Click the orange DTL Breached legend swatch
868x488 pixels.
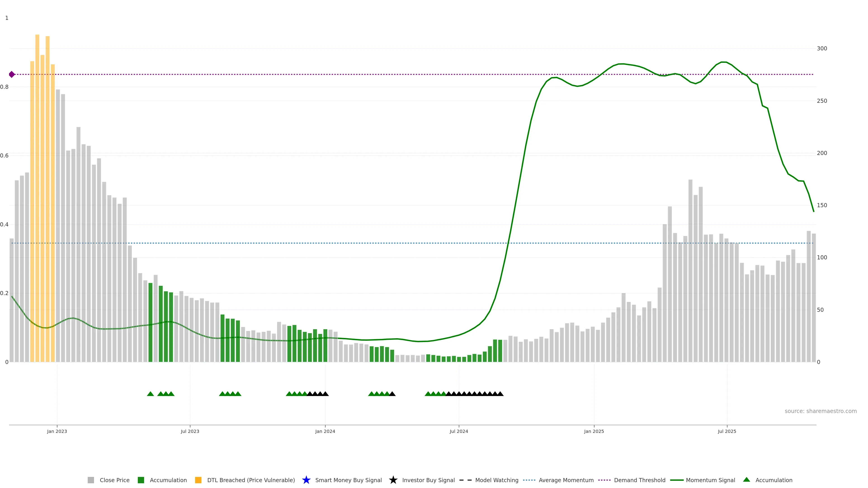(x=198, y=480)
